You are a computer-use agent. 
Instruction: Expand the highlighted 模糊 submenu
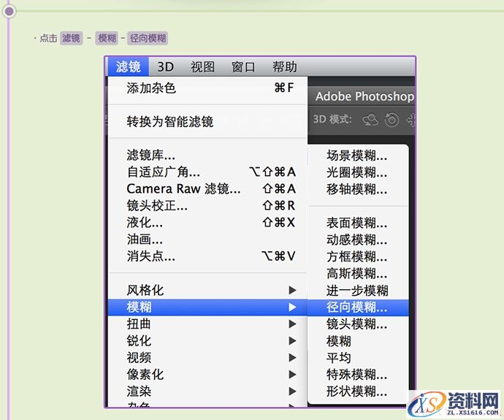207,308
